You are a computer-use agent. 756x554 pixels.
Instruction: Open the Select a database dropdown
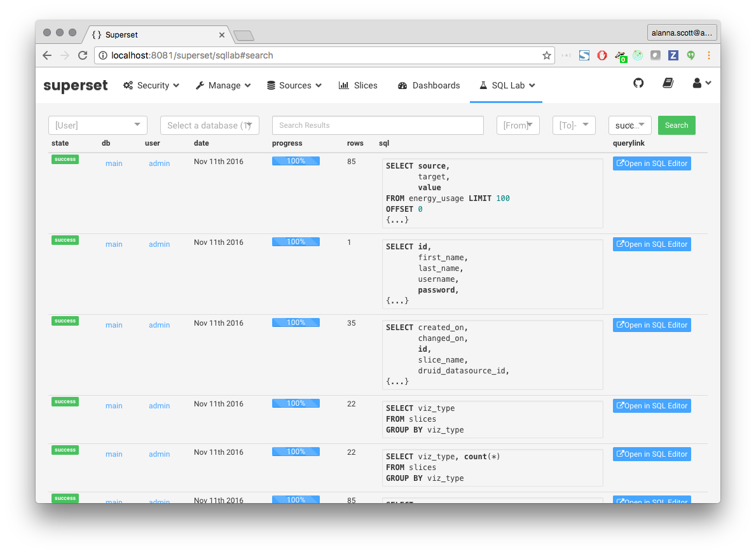(x=210, y=125)
